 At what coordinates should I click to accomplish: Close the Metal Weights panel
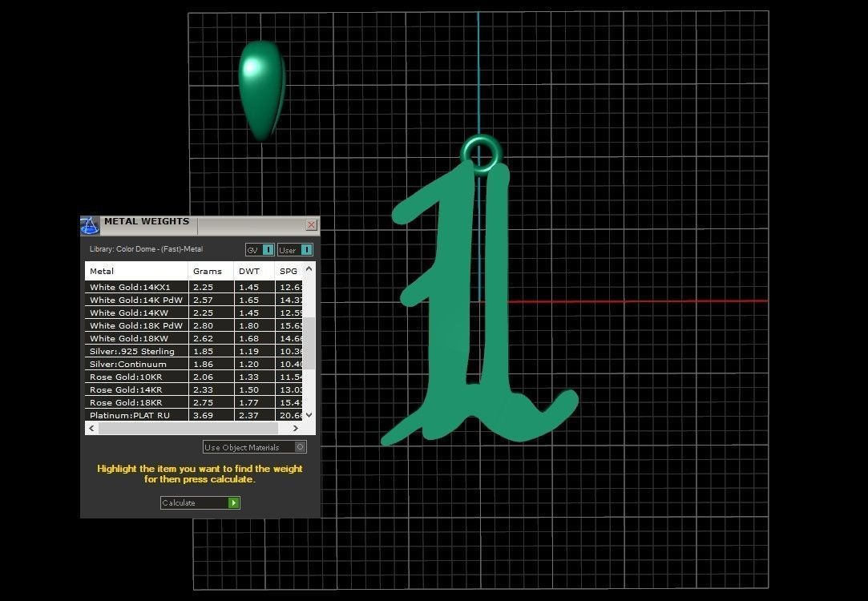coord(311,224)
